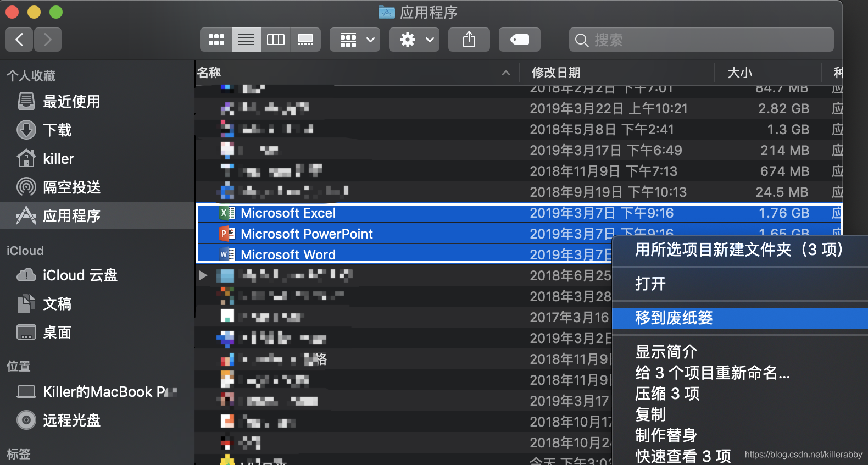Click the Edit Tags toolbar button
This screenshot has width=868, height=465.
[520, 40]
